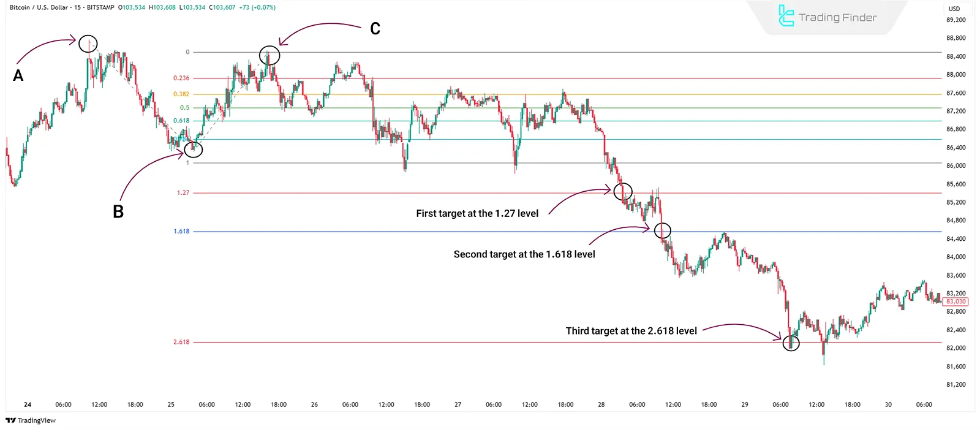The width and height of the screenshot is (980, 429).
Task: Click date 28 on the time axis
Action: 601,404
